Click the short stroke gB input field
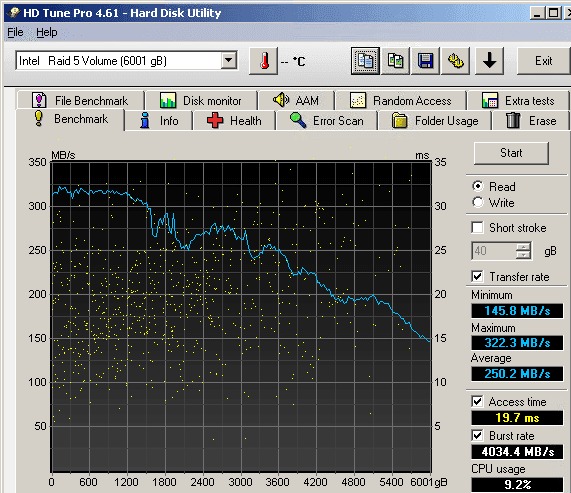The image size is (571, 493). [x=494, y=251]
